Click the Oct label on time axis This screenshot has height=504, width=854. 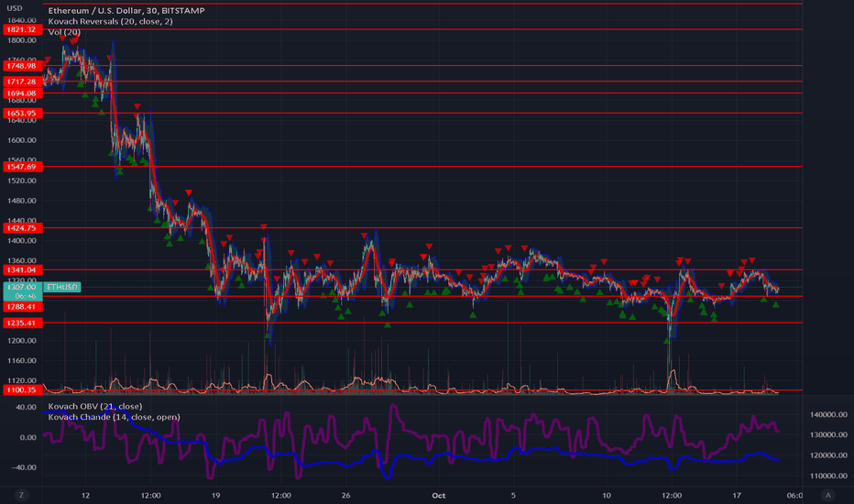(438, 495)
